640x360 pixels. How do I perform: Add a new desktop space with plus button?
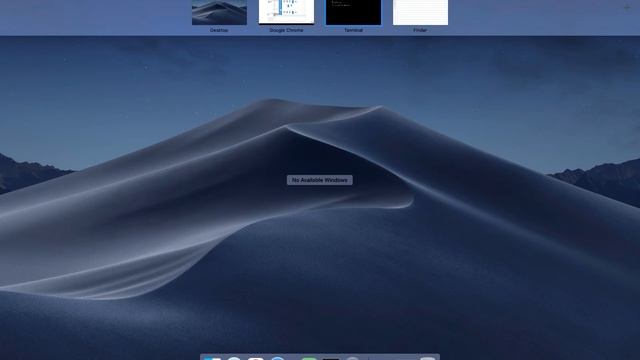click(627, 7)
